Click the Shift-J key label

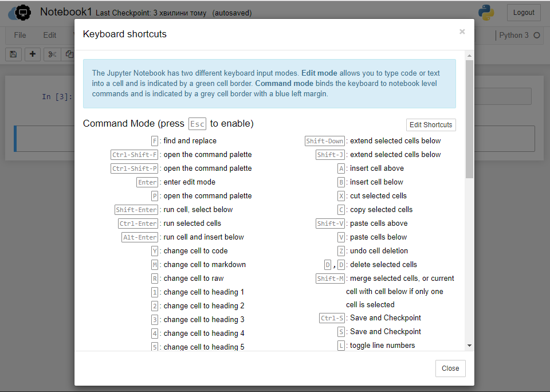330,155
